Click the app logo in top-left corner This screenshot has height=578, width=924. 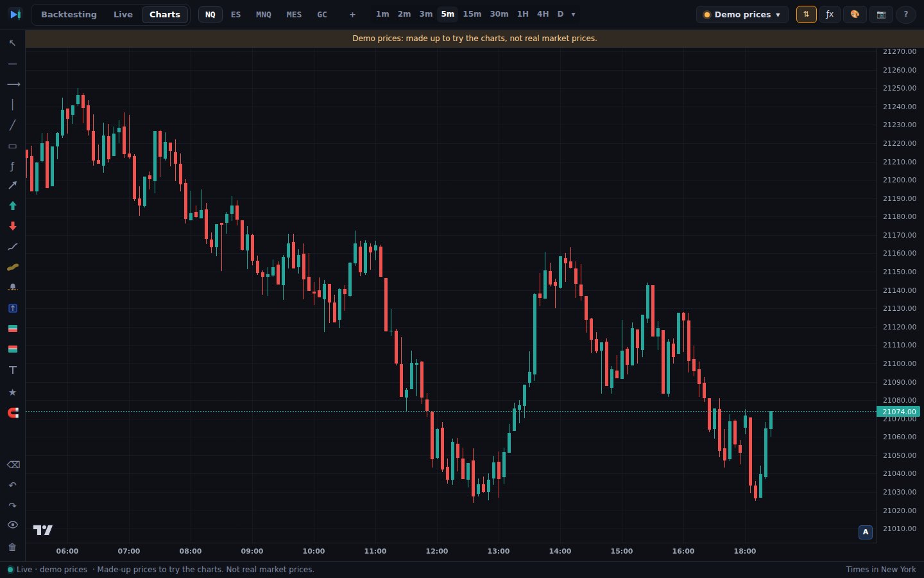(15, 14)
